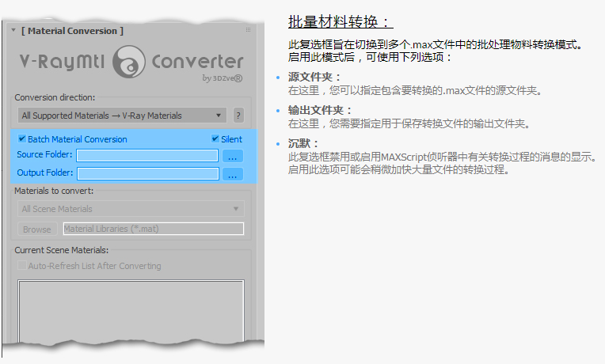Click inside the Current Scene Materials list
Image resolution: width=605 pixels, height=364 pixels.
(131, 313)
